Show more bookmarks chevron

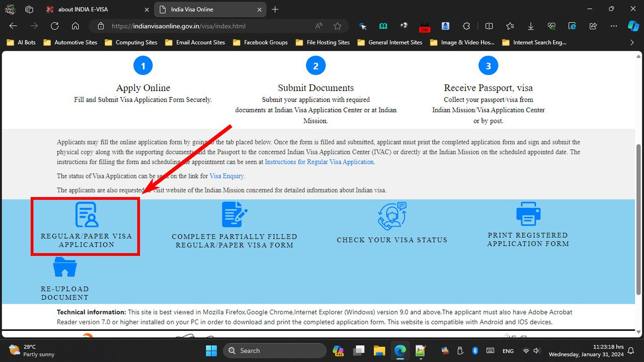(x=632, y=43)
